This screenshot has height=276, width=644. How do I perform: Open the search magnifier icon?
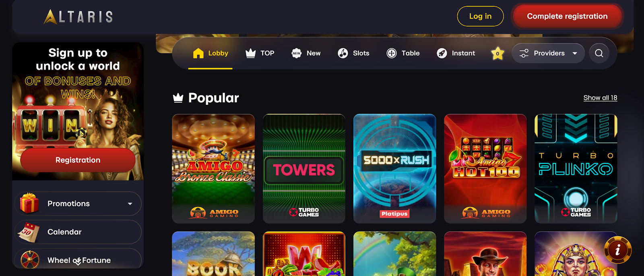pyautogui.click(x=599, y=53)
